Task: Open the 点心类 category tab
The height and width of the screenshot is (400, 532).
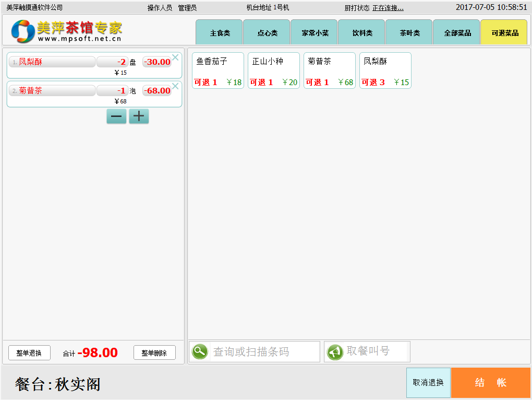Action: [x=267, y=33]
